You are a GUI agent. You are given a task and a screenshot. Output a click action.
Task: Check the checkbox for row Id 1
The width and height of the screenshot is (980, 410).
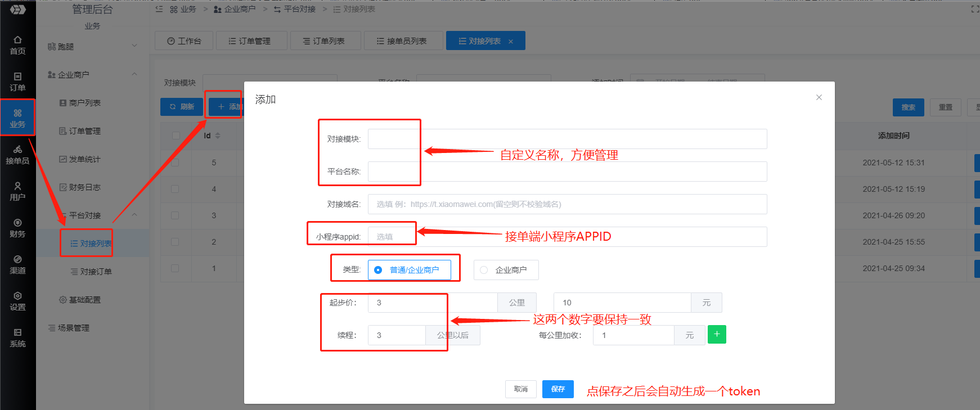point(176,268)
